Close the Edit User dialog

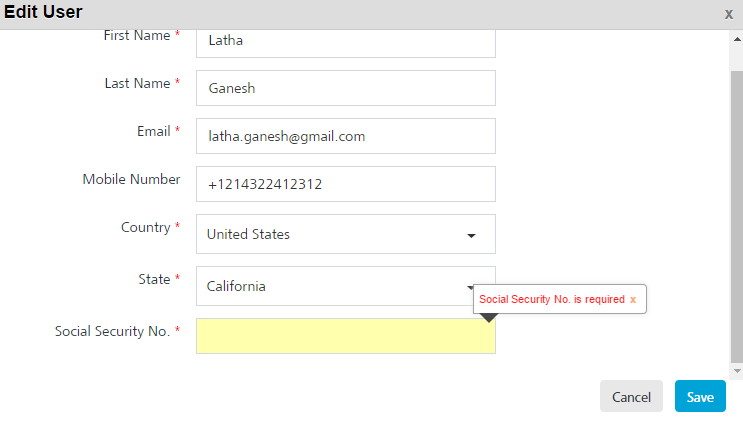pyautogui.click(x=728, y=15)
